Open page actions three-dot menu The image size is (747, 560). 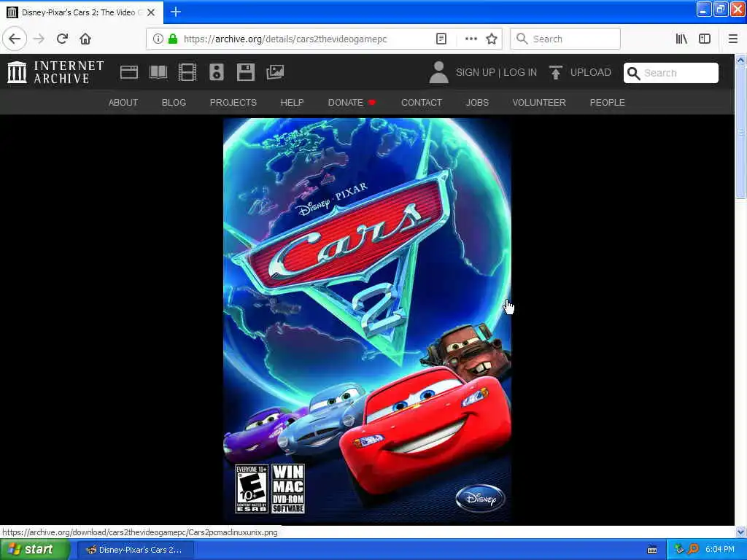click(x=471, y=39)
